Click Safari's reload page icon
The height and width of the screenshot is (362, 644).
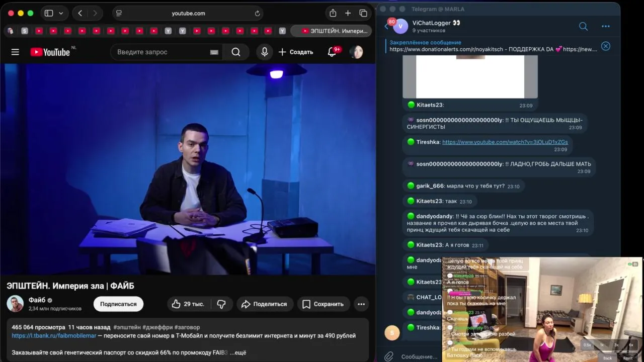[258, 14]
